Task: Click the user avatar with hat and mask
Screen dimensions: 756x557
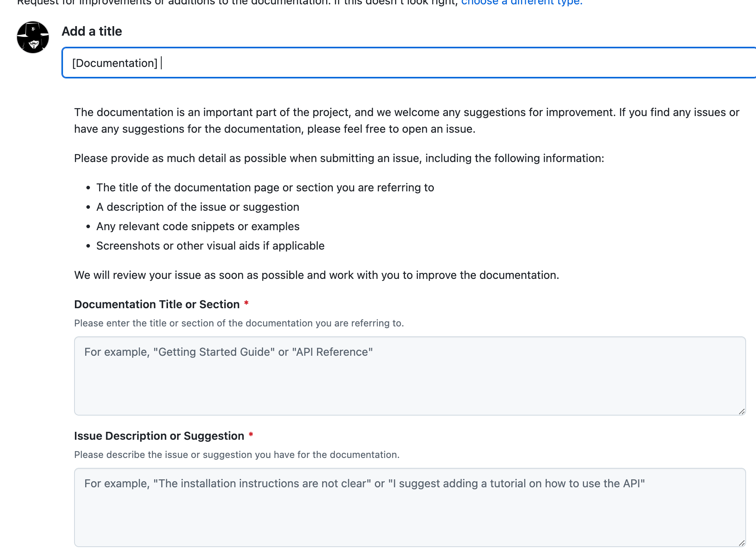Action: (33, 37)
